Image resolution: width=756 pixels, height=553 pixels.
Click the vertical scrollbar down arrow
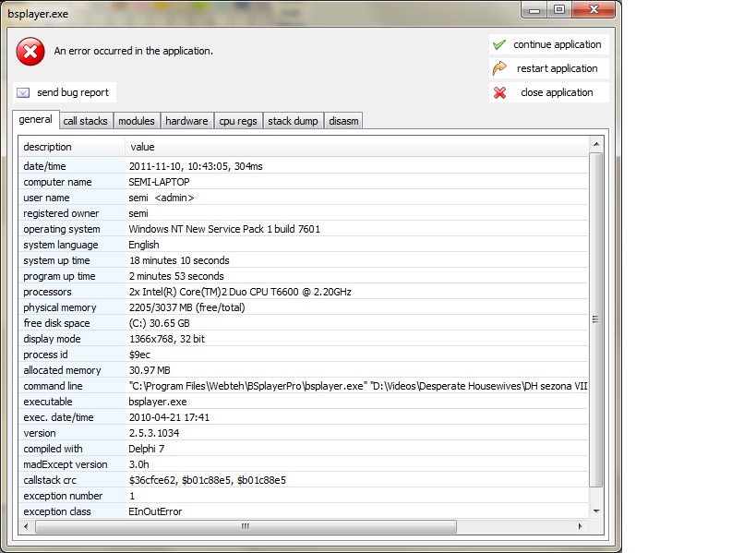(x=596, y=511)
